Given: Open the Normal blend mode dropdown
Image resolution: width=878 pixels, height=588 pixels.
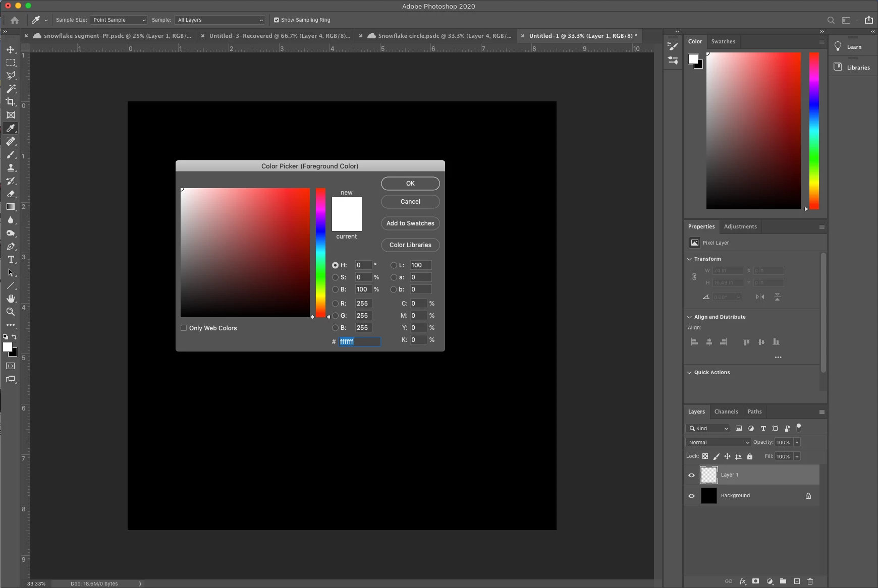Looking at the screenshot, I should point(718,442).
